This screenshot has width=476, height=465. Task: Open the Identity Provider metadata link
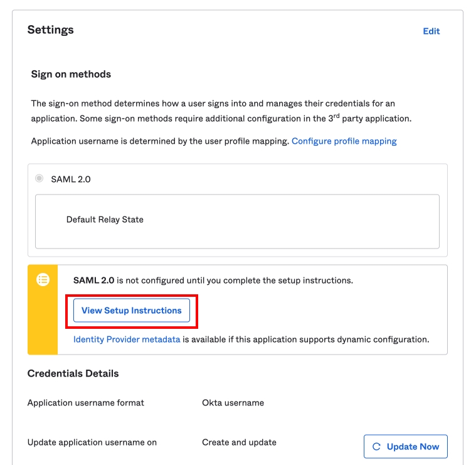(127, 339)
